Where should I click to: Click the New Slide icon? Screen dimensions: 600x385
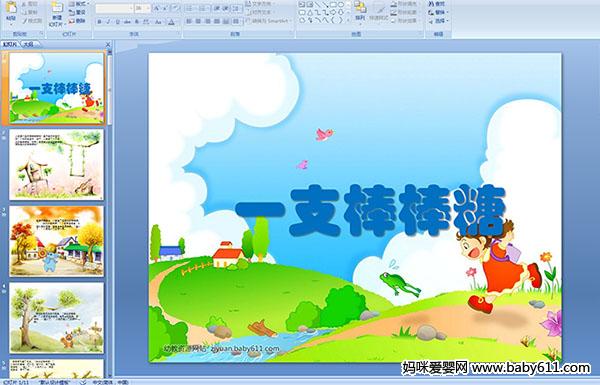57,8
